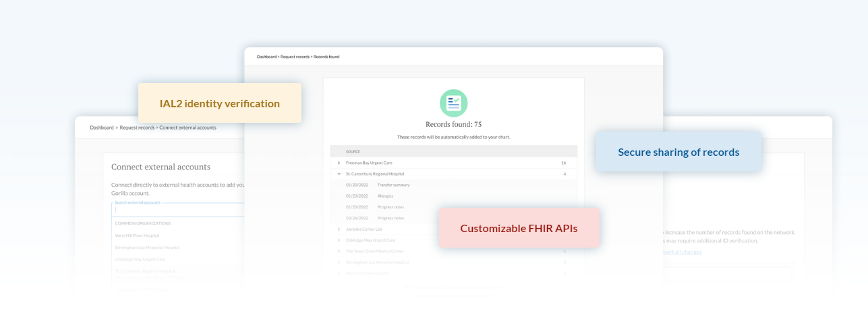Expand the Oakledge Way Urgent Care source row
868x336 pixels.
pos(339,240)
